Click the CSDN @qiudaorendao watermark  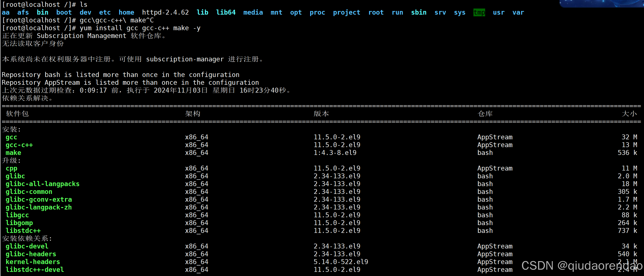[x=581, y=265]
